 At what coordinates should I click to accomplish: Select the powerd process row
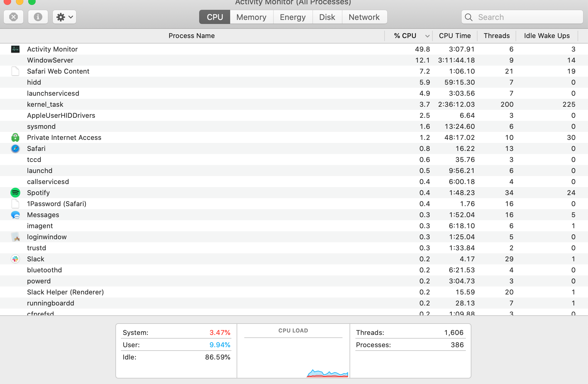[x=294, y=281]
